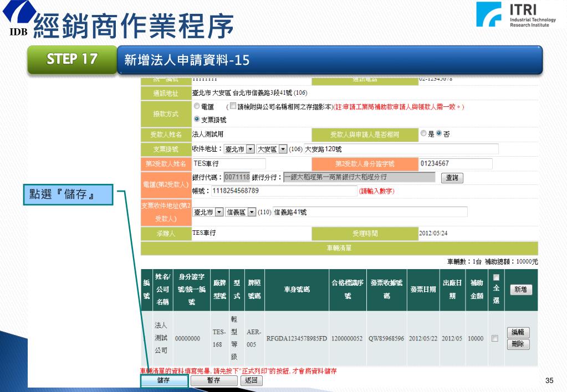Screen dimensions: 567x392
Task: Open the 臺北市 city dropdown in 支票掛號 row
Action: click(239, 149)
